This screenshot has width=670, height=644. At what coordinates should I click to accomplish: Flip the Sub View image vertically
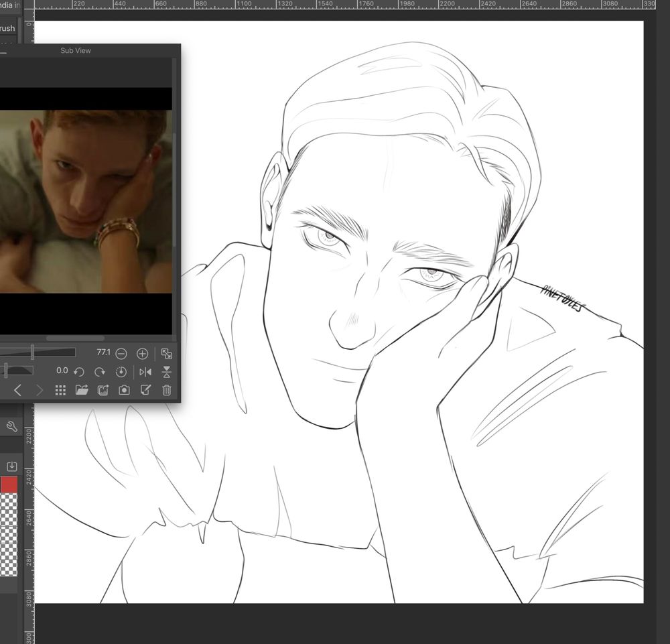click(167, 372)
